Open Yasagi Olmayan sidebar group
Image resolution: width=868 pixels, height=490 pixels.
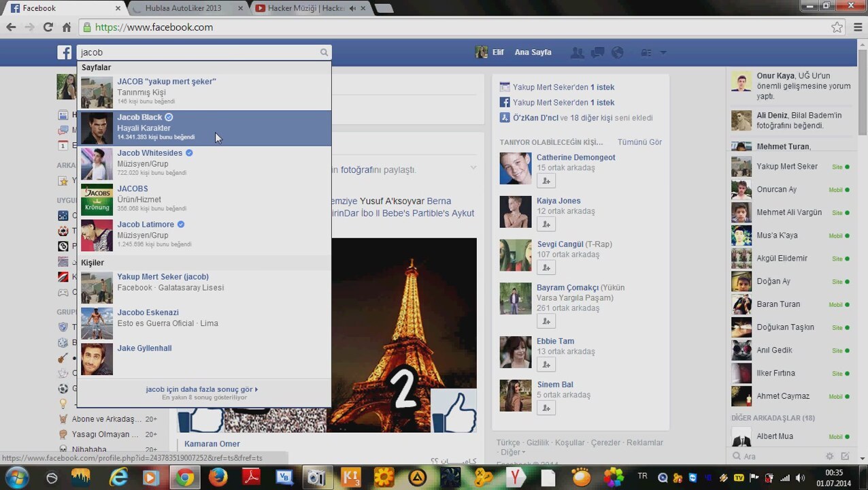(107, 434)
